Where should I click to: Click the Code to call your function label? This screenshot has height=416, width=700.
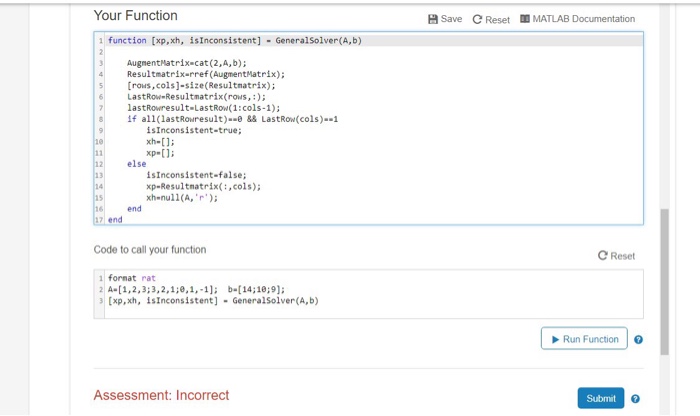tap(150, 250)
